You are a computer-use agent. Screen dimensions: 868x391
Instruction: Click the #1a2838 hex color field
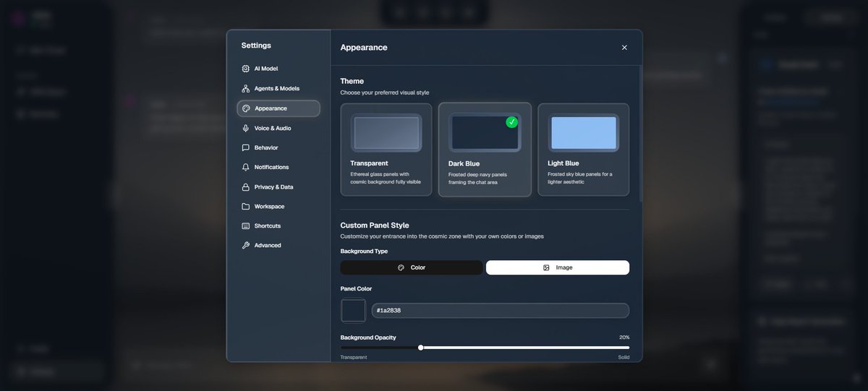coord(501,311)
